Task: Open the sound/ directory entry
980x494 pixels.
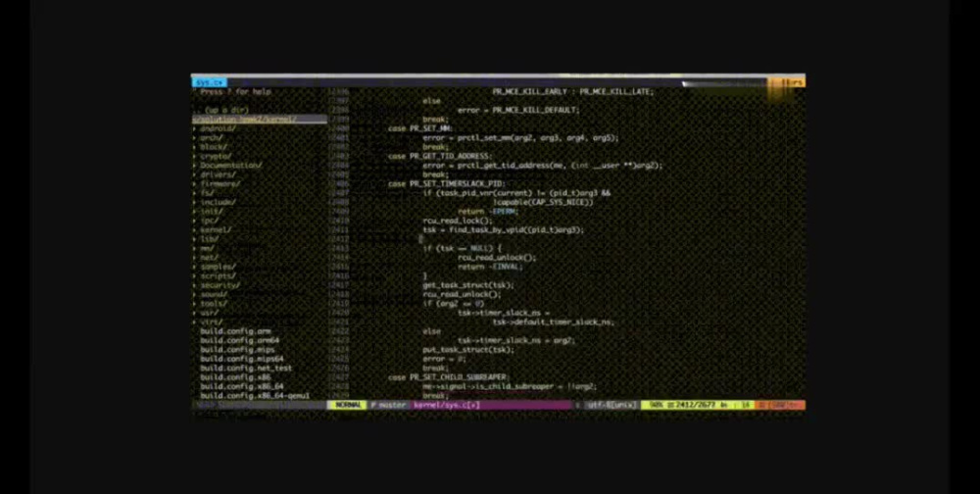Action: (x=214, y=294)
